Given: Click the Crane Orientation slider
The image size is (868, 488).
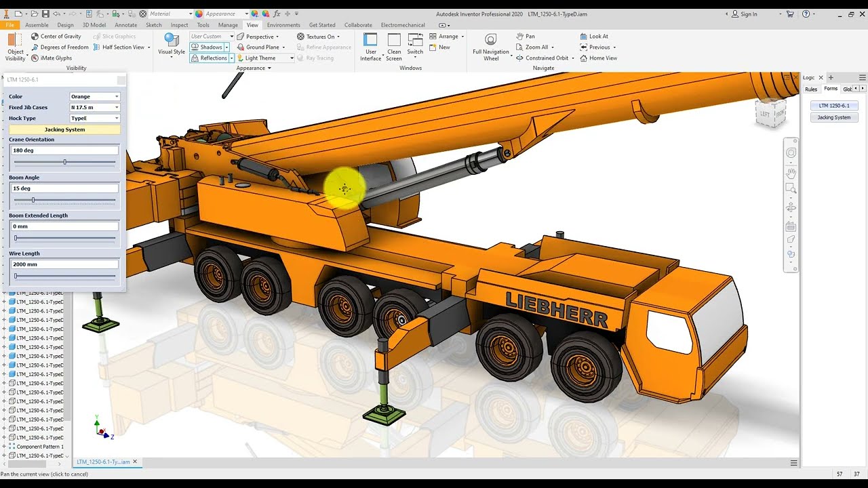Looking at the screenshot, I should [x=64, y=162].
